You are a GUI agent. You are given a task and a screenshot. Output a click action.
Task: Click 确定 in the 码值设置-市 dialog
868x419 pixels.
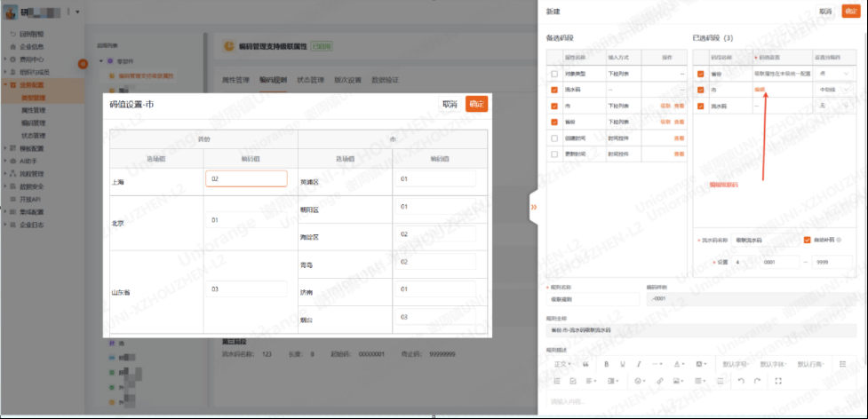click(476, 104)
